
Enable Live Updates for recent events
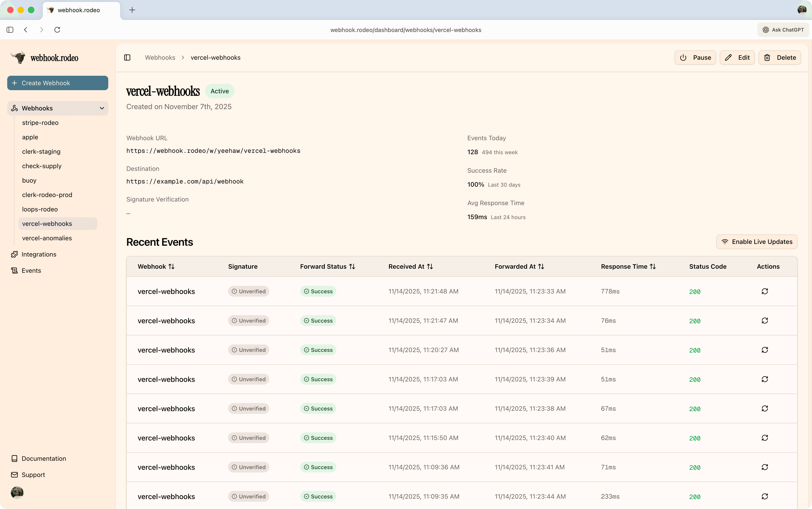click(757, 242)
